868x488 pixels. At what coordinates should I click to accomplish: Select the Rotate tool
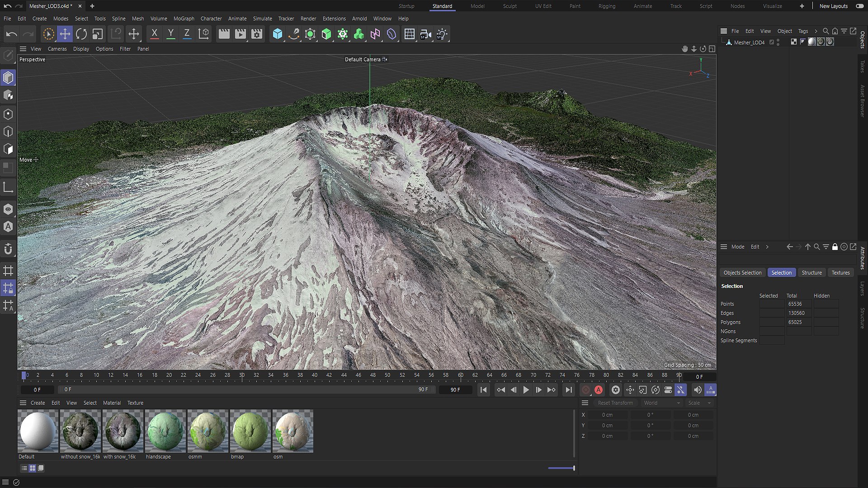click(x=81, y=34)
